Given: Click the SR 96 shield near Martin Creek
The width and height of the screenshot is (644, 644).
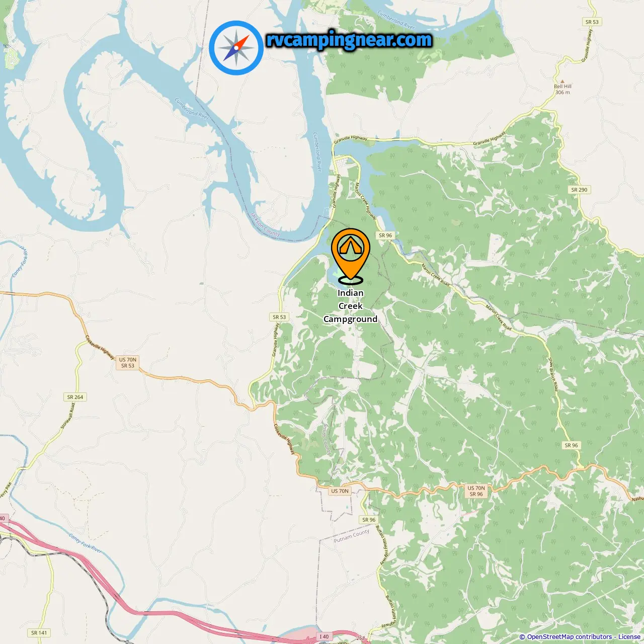Looking at the screenshot, I should [385, 235].
